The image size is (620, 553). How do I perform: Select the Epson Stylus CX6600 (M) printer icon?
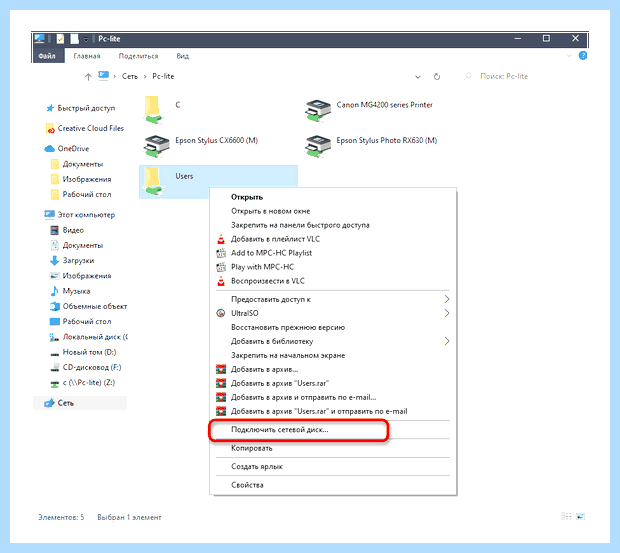click(157, 145)
